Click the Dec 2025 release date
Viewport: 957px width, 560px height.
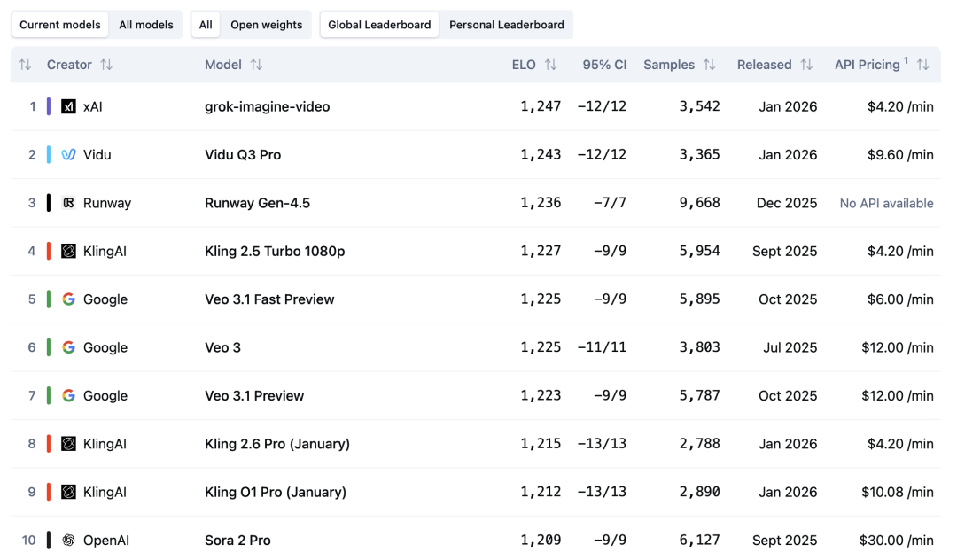787,203
